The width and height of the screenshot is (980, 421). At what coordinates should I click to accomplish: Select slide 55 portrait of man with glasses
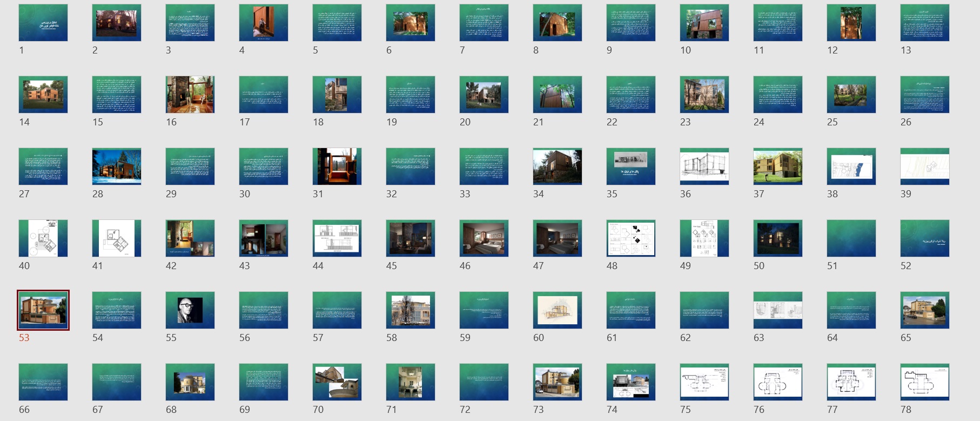coord(190,310)
